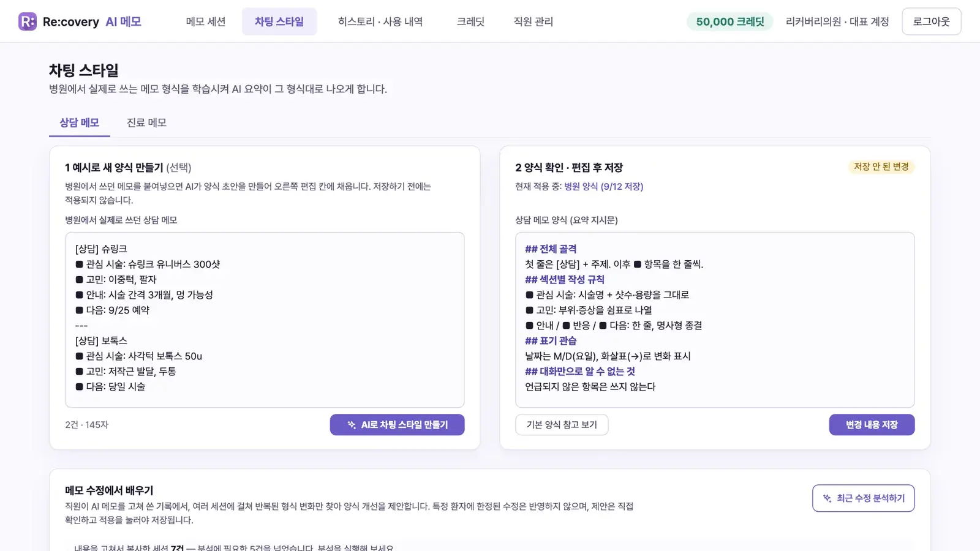Click the Re:covery AI 메모 brand title
This screenshot has width=980, height=551.
[x=92, y=21]
